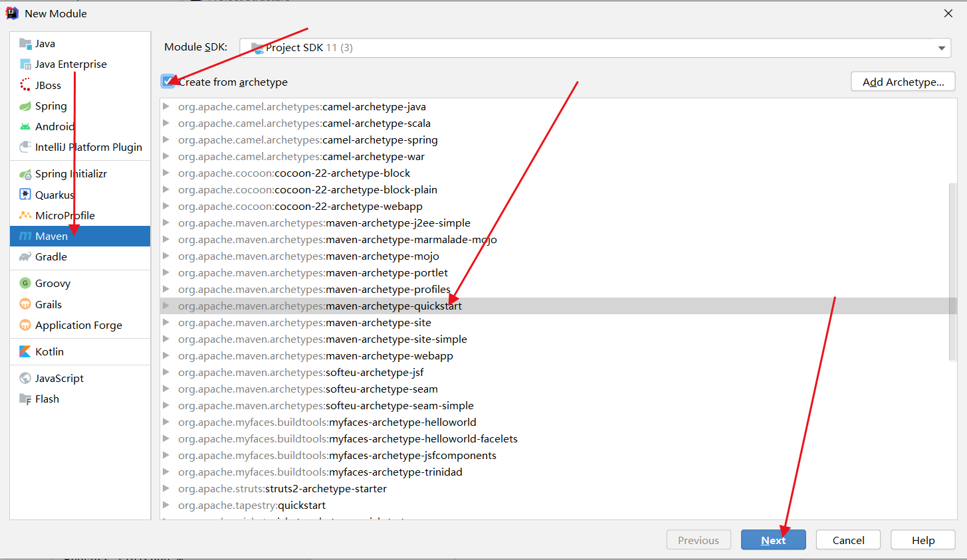Select maven-archetype-marmalade-mojo row

coord(555,239)
